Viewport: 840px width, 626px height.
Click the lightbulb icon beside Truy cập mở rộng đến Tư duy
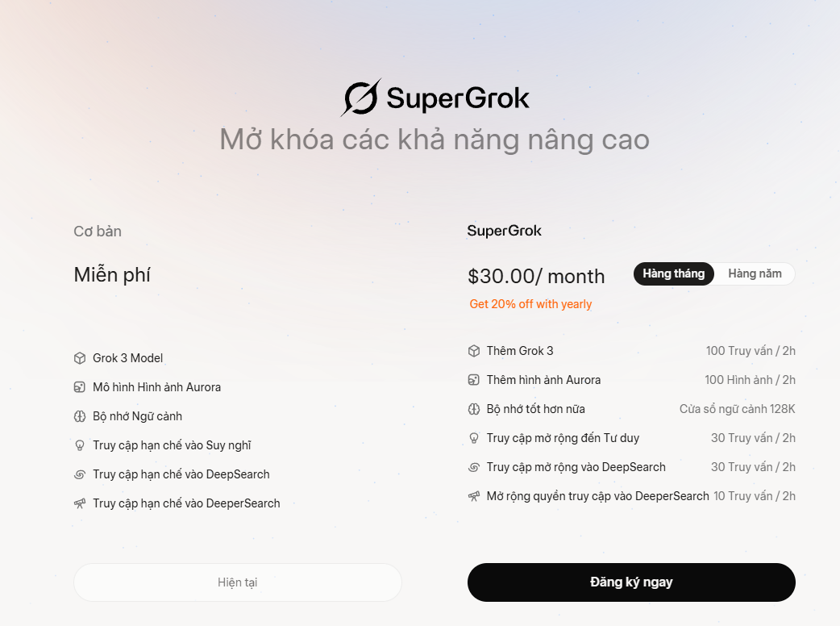[474, 438]
